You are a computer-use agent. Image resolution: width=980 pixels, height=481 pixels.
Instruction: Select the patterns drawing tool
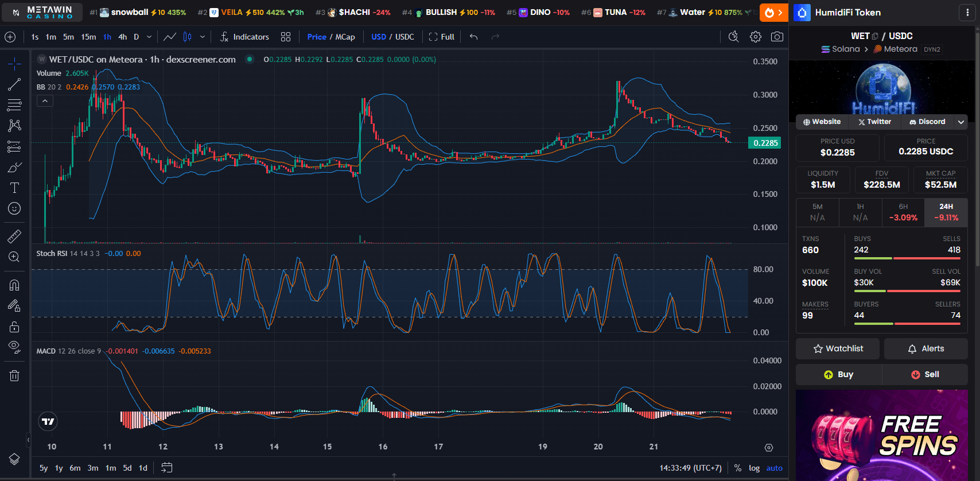pos(14,126)
